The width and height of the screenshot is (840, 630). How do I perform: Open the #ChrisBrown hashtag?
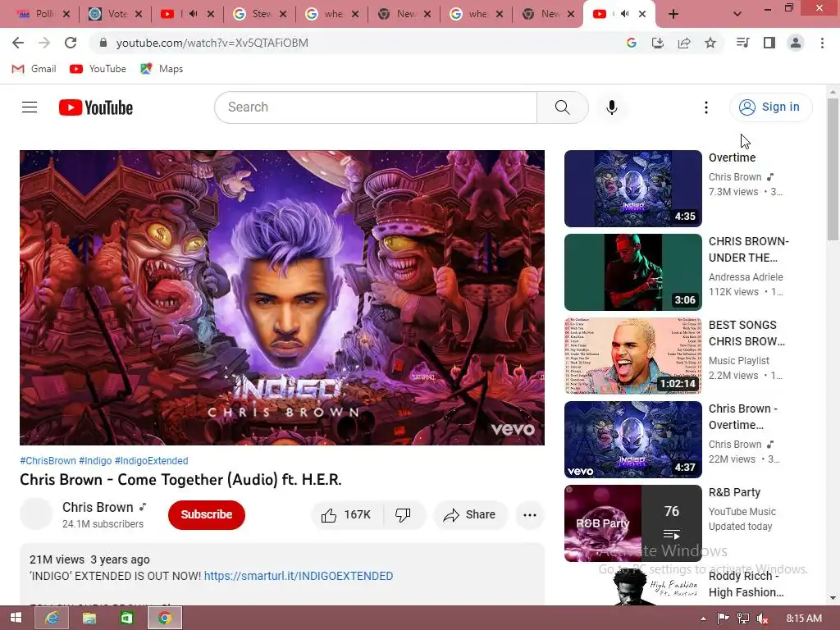pyautogui.click(x=48, y=461)
